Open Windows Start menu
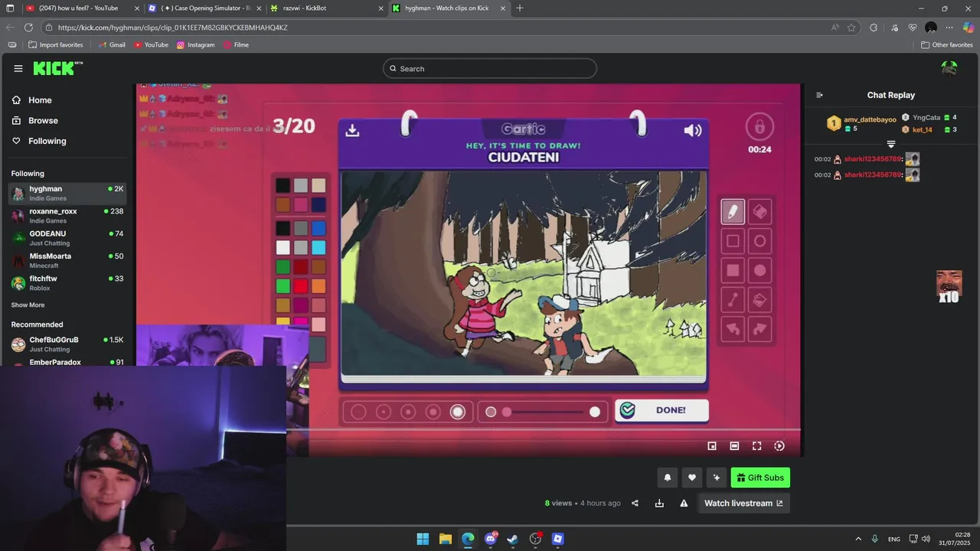The width and height of the screenshot is (980, 551). pyautogui.click(x=423, y=539)
